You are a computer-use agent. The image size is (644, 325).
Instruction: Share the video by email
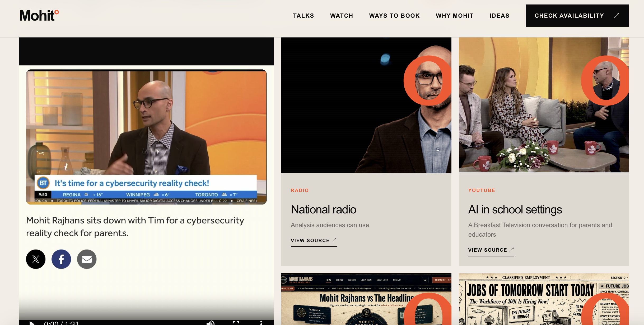click(87, 259)
